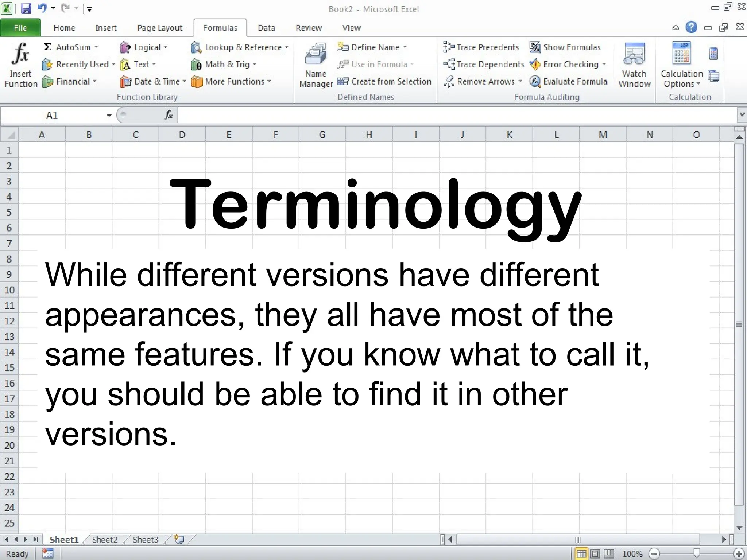Click the Evaluate Formula icon
Image resolution: width=747 pixels, height=560 pixels.
(x=535, y=81)
